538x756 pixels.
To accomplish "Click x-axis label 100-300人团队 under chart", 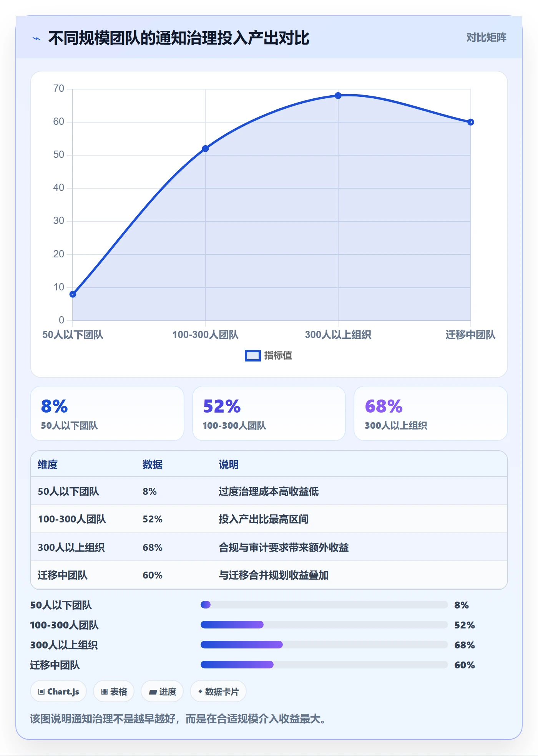I will click(206, 335).
